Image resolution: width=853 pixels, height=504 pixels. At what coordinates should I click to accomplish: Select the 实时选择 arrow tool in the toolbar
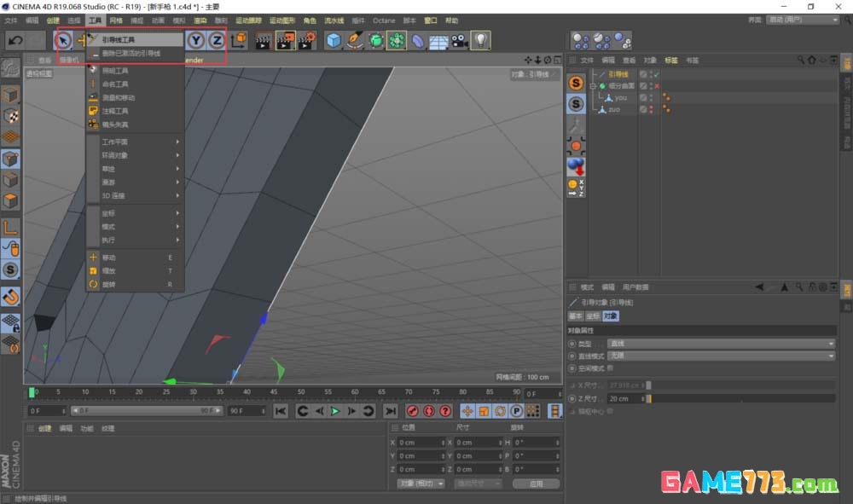[x=62, y=40]
